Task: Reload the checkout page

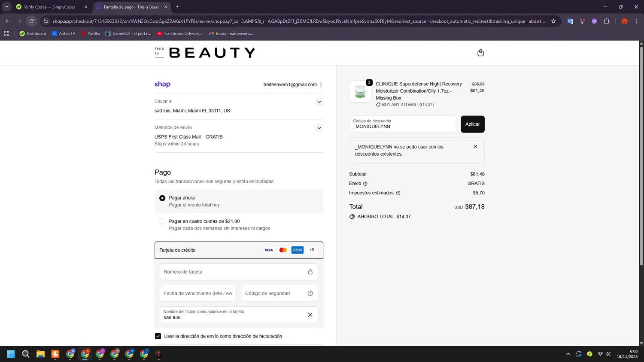Action: pos(31,21)
